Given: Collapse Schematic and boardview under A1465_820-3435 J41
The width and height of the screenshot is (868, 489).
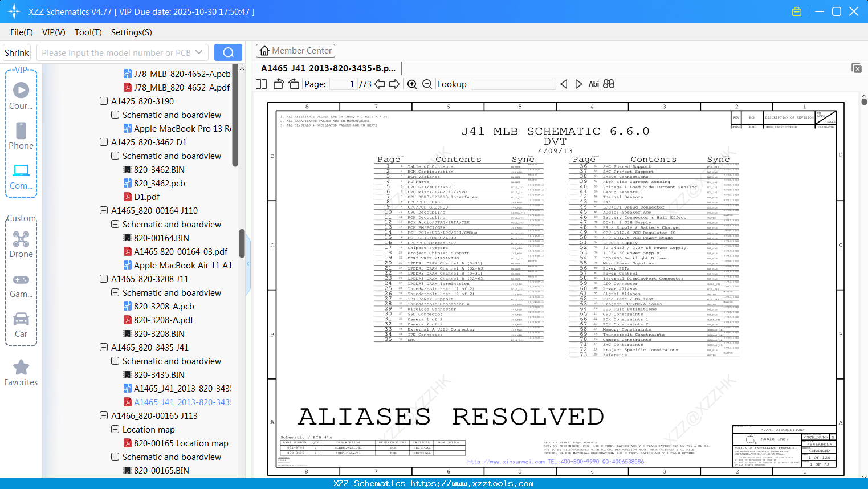Looking at the screenshot, I should click(x=115, y=361).
